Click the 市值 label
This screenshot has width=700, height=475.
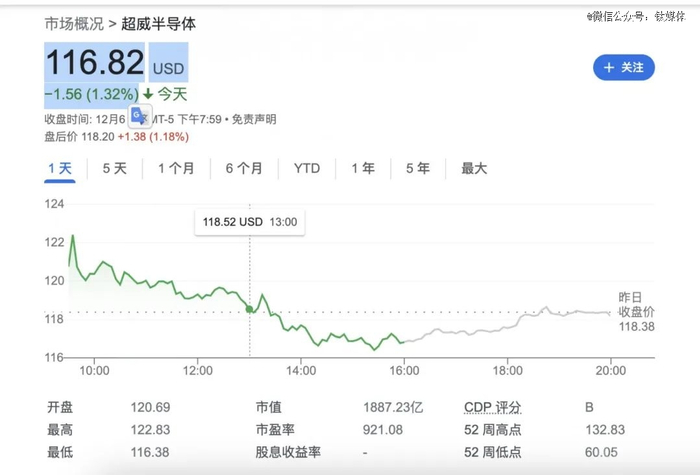[x=269, y=407]
